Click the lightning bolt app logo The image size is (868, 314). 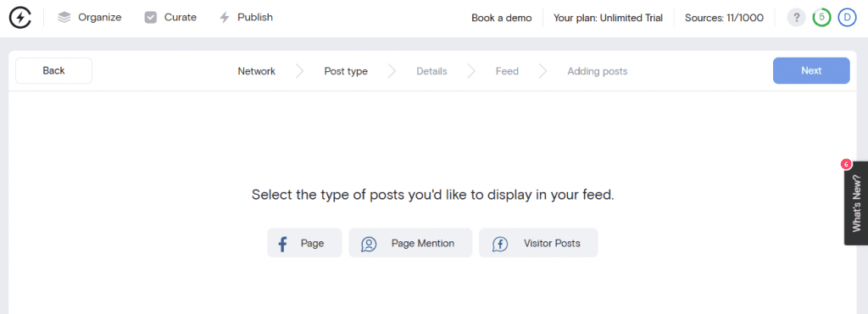20,18
